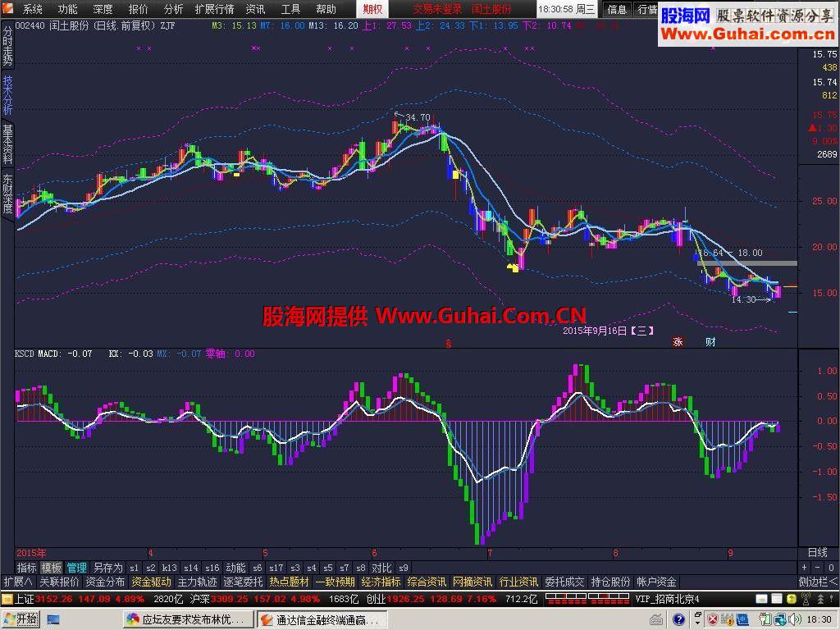Click 另存为 in the template bar

(108, 568)
